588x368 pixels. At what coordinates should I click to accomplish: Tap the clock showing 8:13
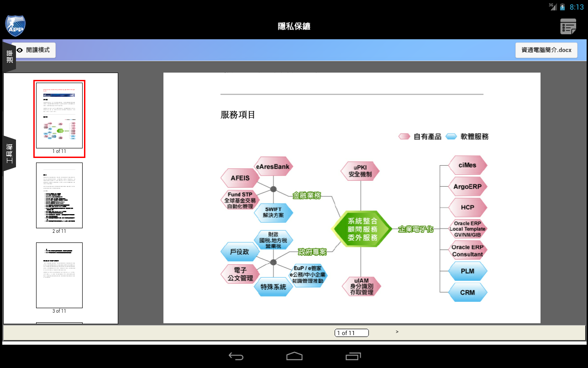[x=577, y=7]
